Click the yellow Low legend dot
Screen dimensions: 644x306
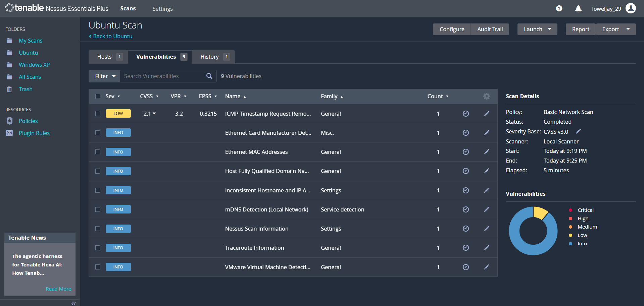[570, 235]
